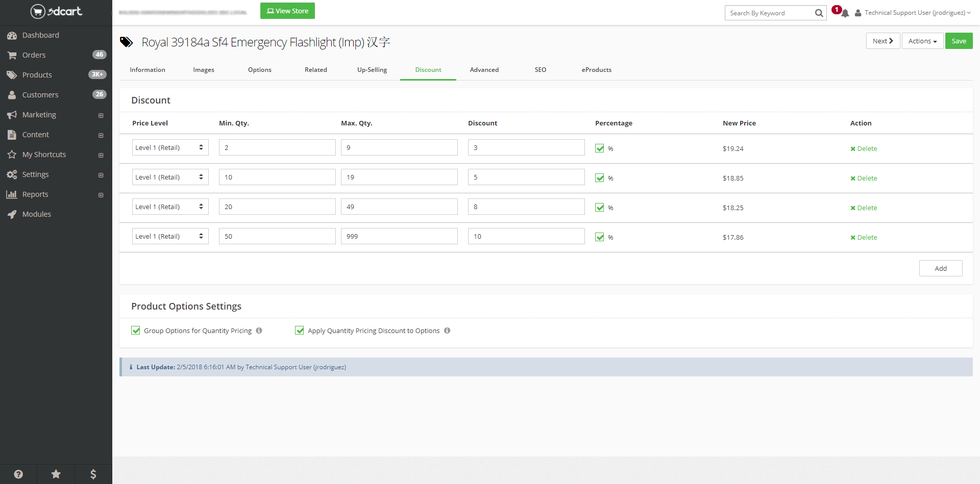Open Price Level dropdown in the 50–999 quantity row
The image size is (980, 484).
pos(170,236)
